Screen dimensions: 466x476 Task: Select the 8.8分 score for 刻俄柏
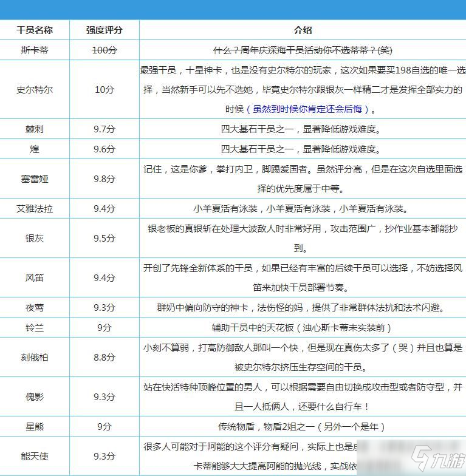105,357
